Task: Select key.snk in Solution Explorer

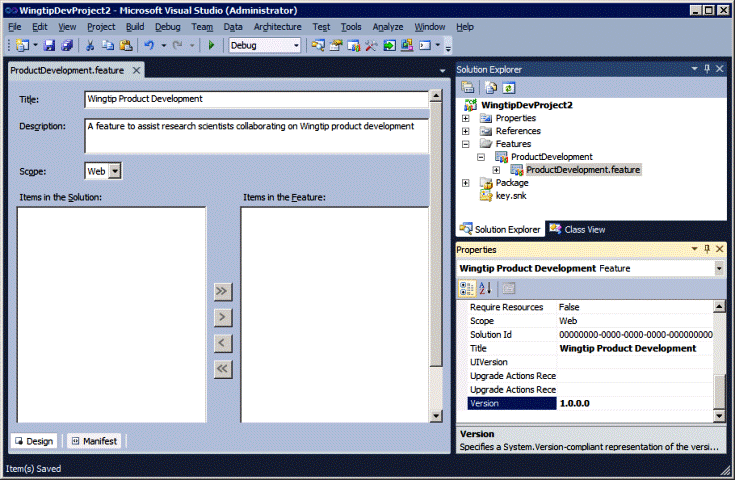Action: point(511,196)
